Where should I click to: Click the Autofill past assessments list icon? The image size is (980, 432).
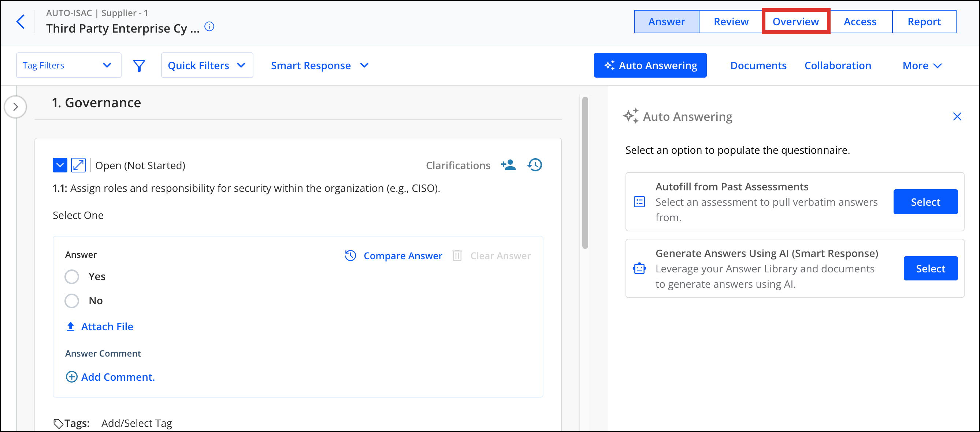639,202
